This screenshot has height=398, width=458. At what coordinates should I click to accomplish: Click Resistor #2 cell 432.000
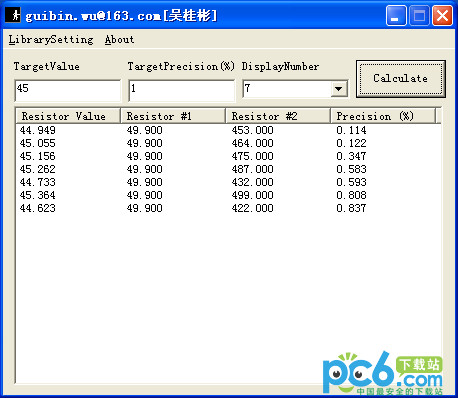(x=252, y=182)
